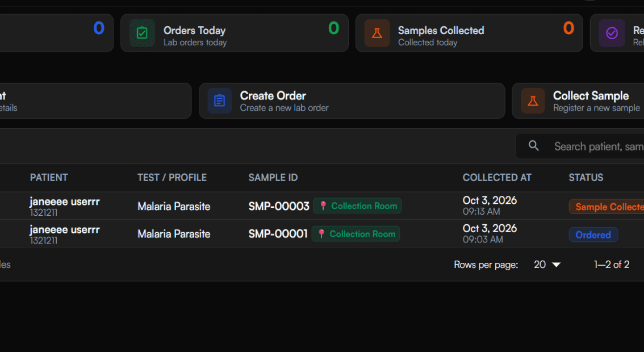The height and width of the screenshot is (352, 644).
Task: Sort by the STATUS column header
Action: pyautogui.click(x=586, y=178)
